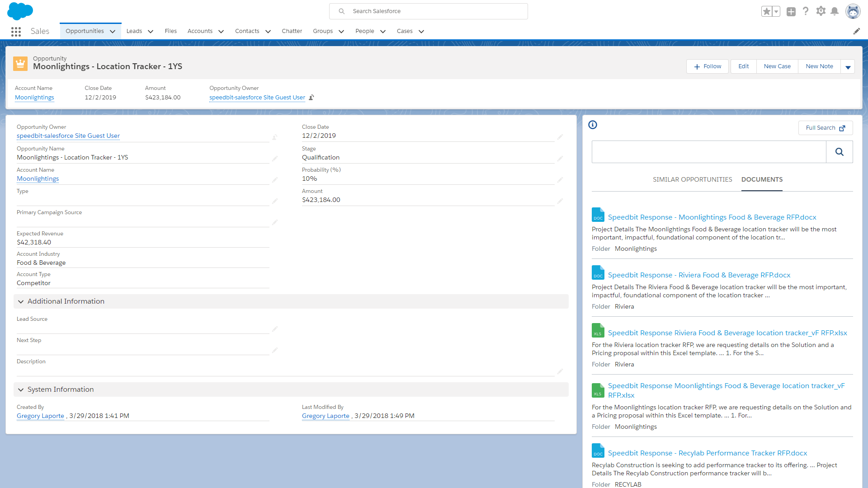The image size is (868, 488).
Task: Select the Documents tab
Action: (x=762, y=180)
